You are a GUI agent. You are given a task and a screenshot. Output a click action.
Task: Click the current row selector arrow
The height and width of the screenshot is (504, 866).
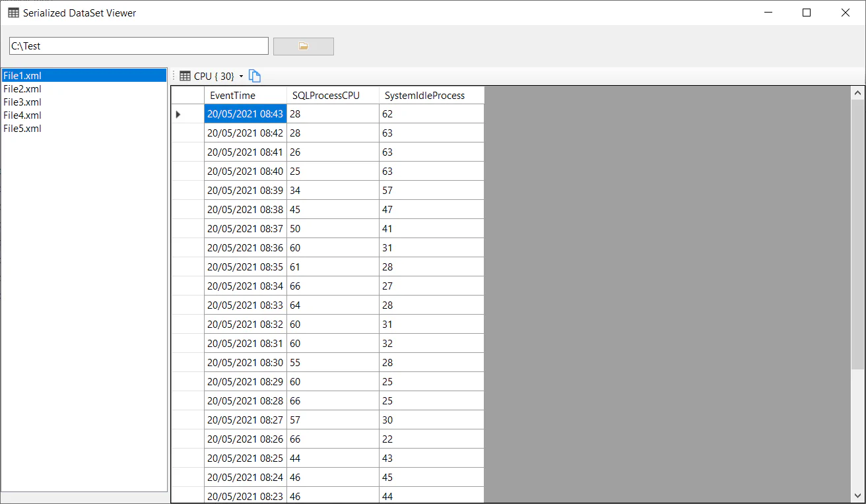tap(178, 114)
